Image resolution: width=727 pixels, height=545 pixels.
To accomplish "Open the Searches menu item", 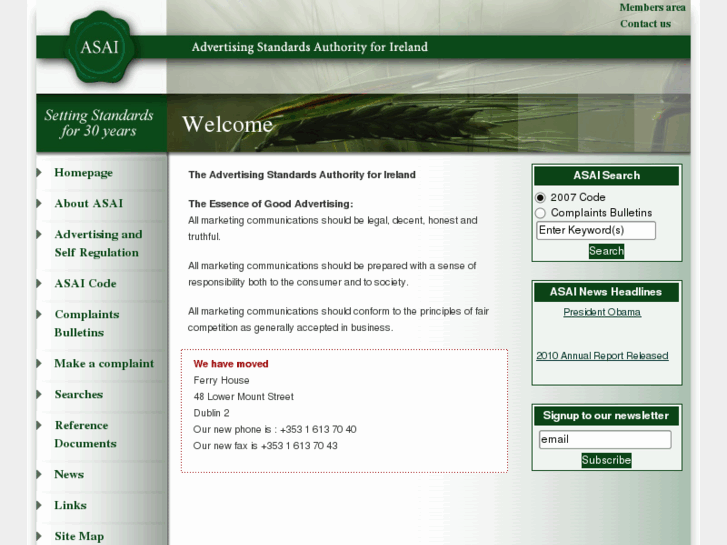I will (x=78, y=394).
